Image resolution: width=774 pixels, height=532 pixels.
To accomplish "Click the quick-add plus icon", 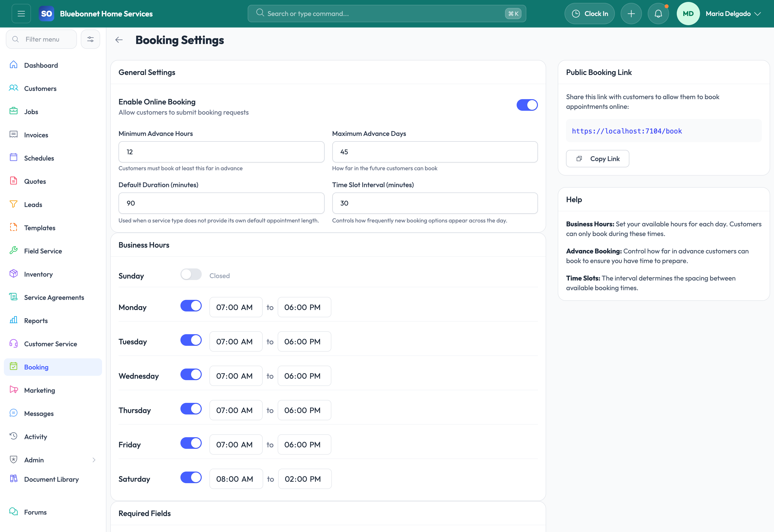I will 631,14.
